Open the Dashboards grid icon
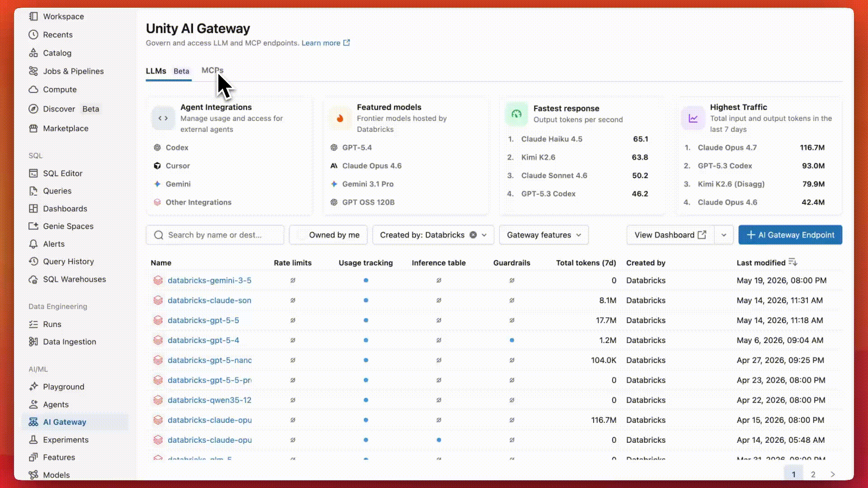868x488 pixels. [x=33, y=208]
